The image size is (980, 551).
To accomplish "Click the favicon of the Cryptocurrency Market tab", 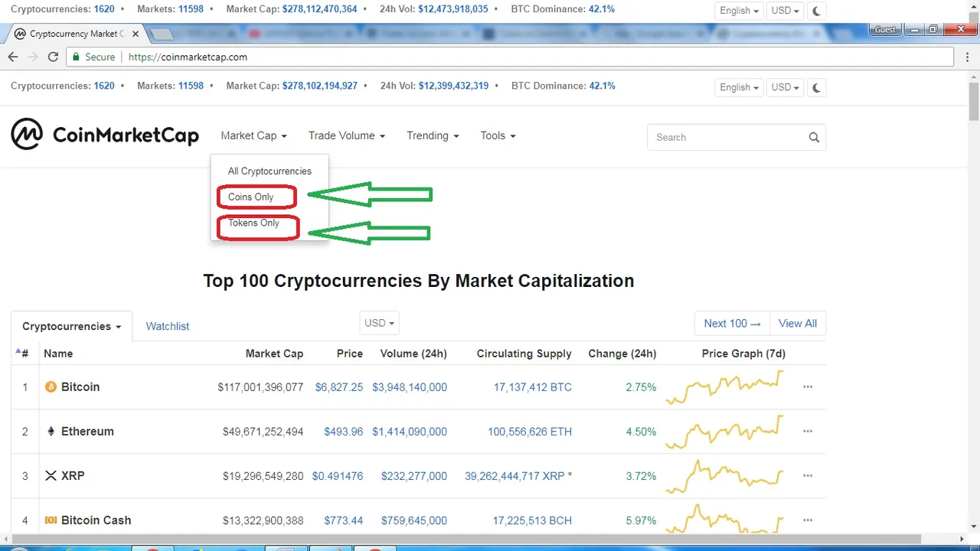I will coord(20,34).
